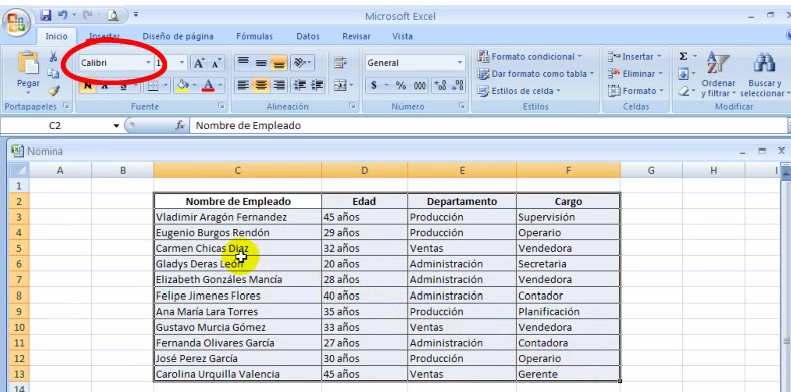
Task: Increase the cell indent
Action: pyautogui.click(x=317, y=85)
